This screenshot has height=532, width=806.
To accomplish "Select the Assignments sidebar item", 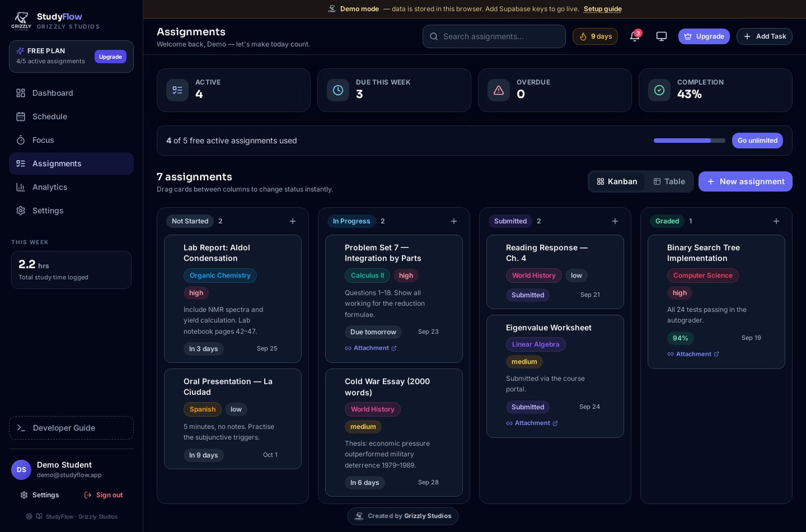I will (71, 164).
